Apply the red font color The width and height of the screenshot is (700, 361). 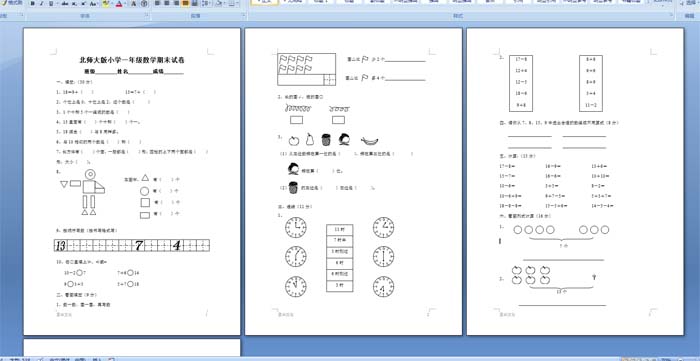[x=119, y=4]
